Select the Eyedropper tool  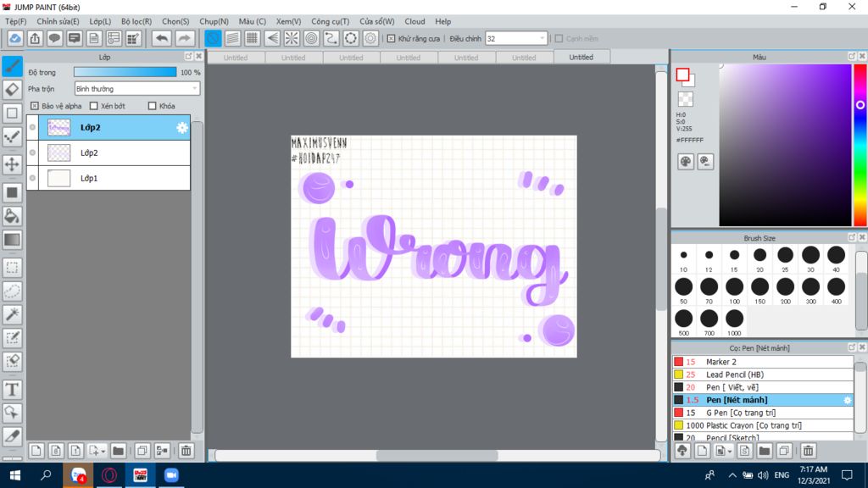[x=12, y=436]
